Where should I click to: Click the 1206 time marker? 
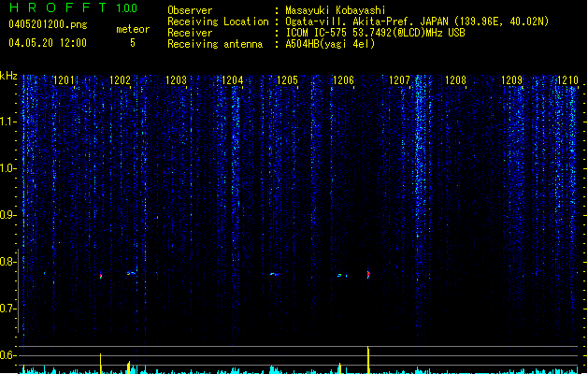[343, 80]
